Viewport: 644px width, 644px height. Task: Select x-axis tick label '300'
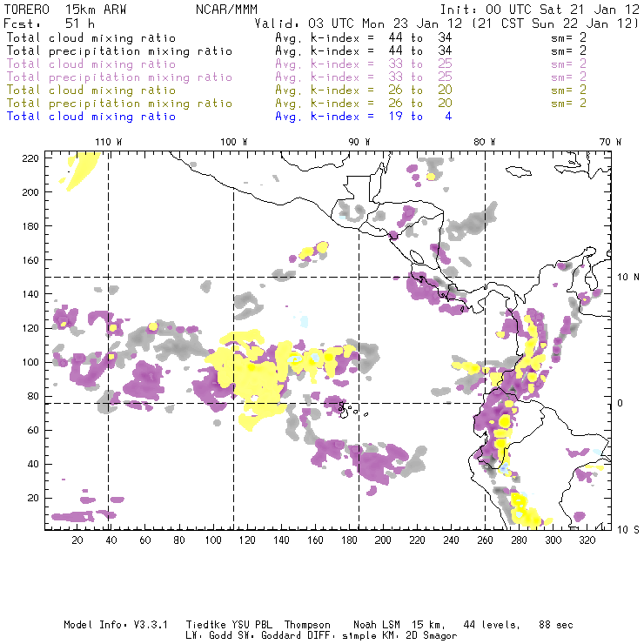coord(553,540)
